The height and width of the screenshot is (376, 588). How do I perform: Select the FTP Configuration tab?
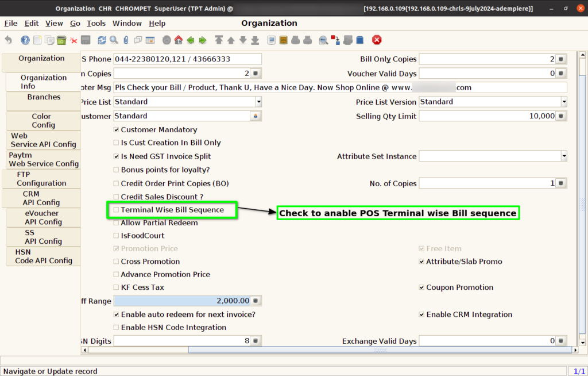point(41,179)
